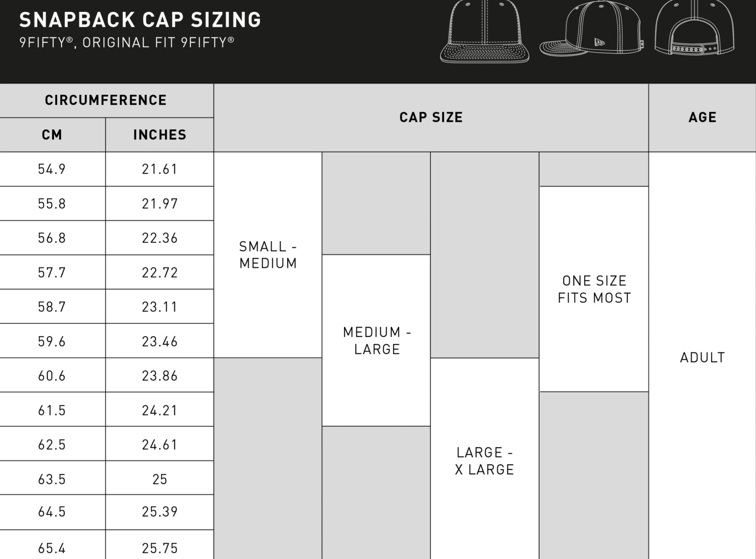Click the front-view cap illustration
756x559 pixels.
(484, 33)
